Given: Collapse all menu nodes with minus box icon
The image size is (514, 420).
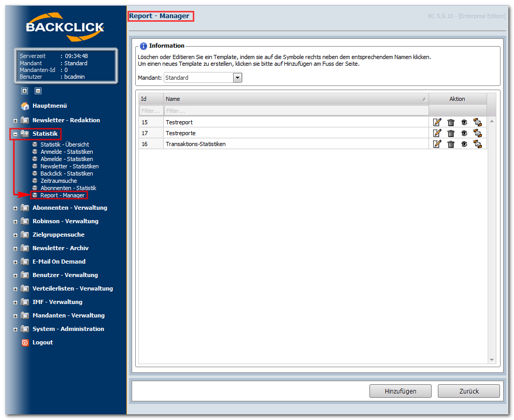Looking at the screenshot, I should [38, 91].
